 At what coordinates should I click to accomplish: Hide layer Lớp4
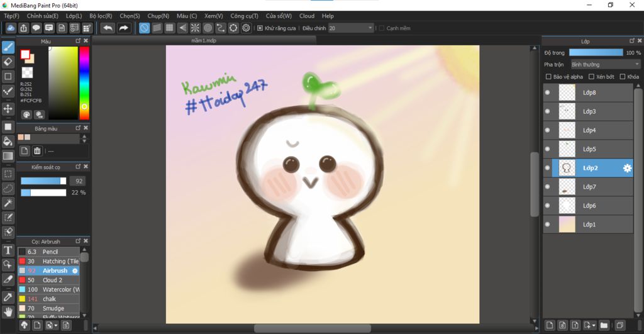pyautogui.click(x=548, y=130)
